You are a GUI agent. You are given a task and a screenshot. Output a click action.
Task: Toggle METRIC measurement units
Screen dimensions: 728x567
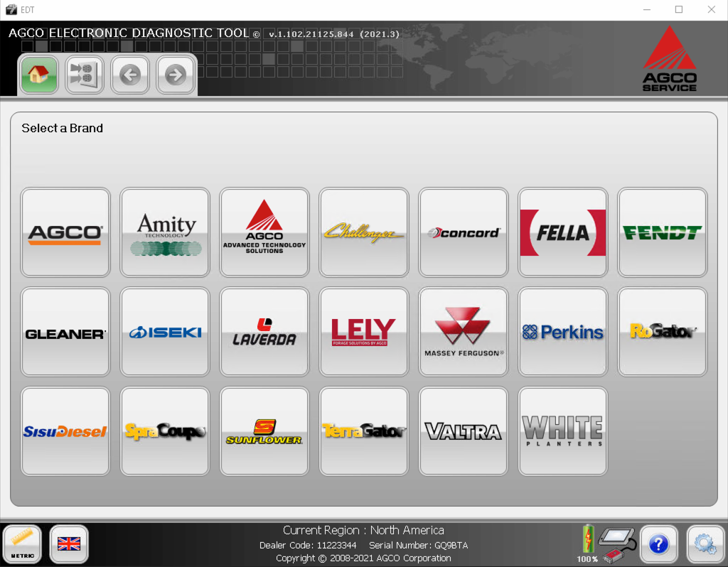(x=23, y=544)
